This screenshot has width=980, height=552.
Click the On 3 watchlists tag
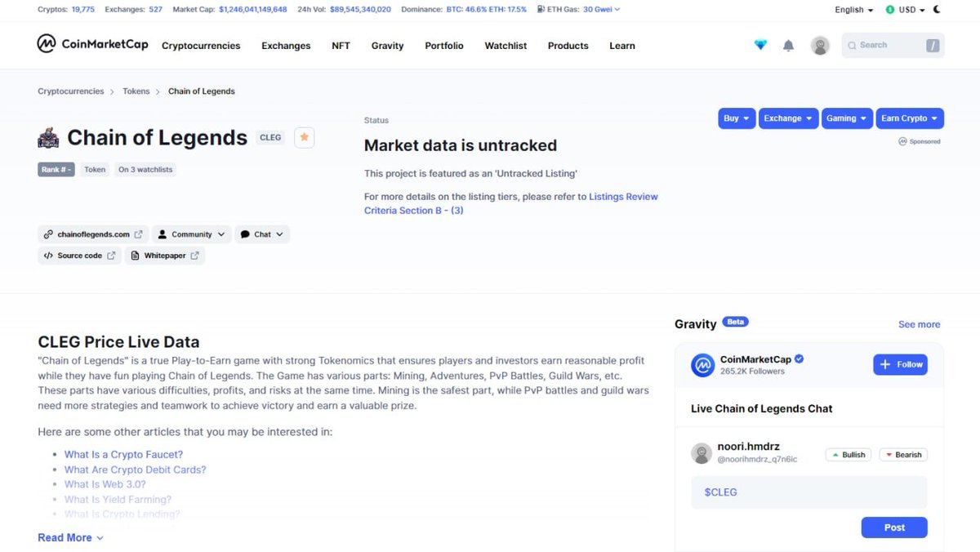tap(145, 170)
